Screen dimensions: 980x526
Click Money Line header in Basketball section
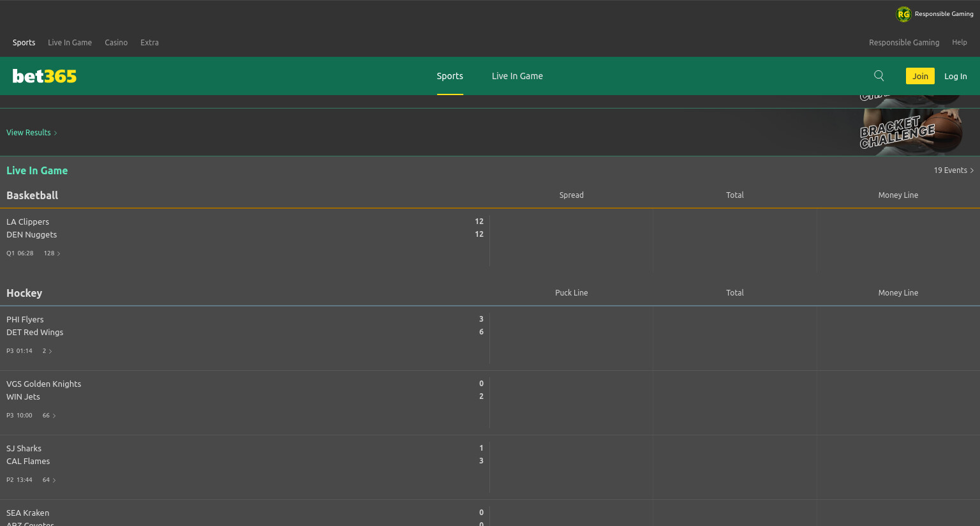coord(898,195)
